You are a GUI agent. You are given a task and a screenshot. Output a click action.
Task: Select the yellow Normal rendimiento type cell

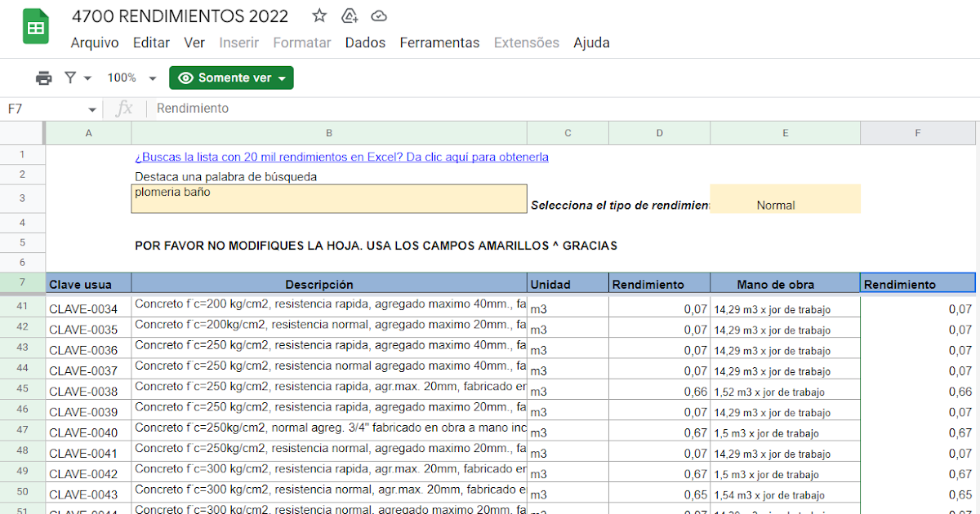785,198
